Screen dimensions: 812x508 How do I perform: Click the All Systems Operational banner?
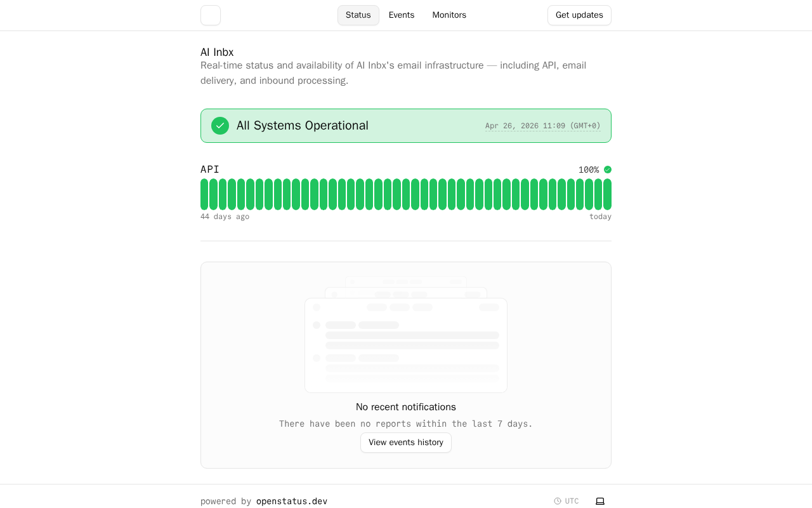[406, 126]
